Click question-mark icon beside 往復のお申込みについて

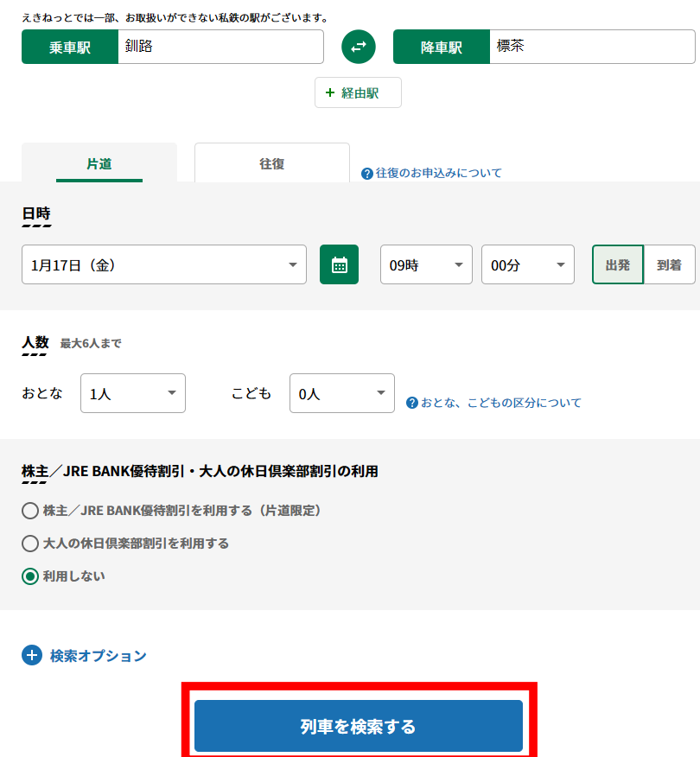pyautogui.click(x=367, y=174)
